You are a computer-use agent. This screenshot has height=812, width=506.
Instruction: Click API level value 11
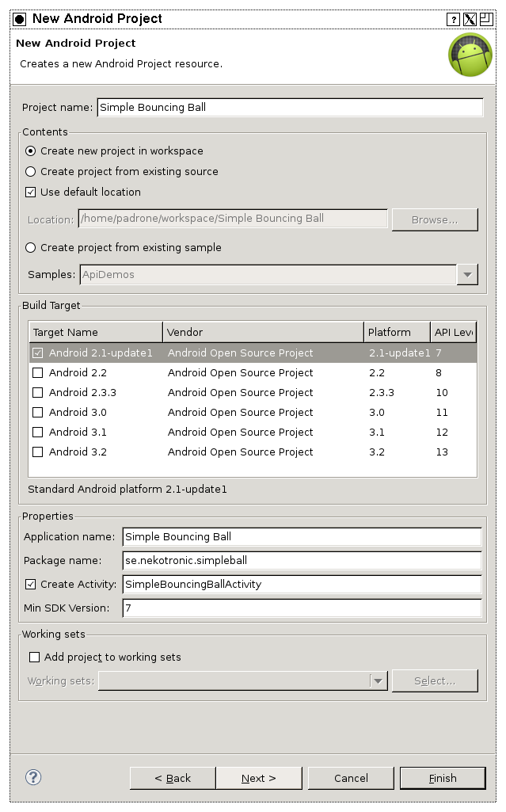442,412
